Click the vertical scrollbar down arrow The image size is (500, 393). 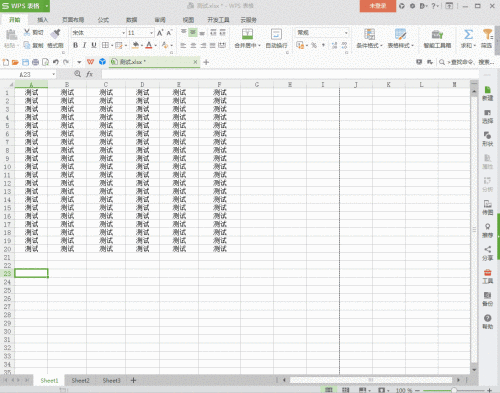(x=474, y=370)
